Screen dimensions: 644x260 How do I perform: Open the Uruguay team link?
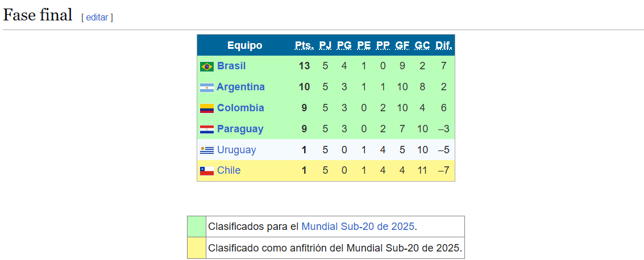236,150
